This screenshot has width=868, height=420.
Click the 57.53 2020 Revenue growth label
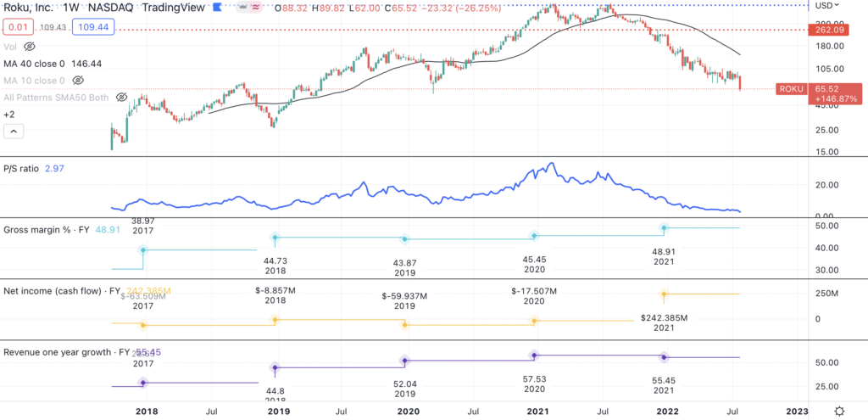click(x=535, y=381)
